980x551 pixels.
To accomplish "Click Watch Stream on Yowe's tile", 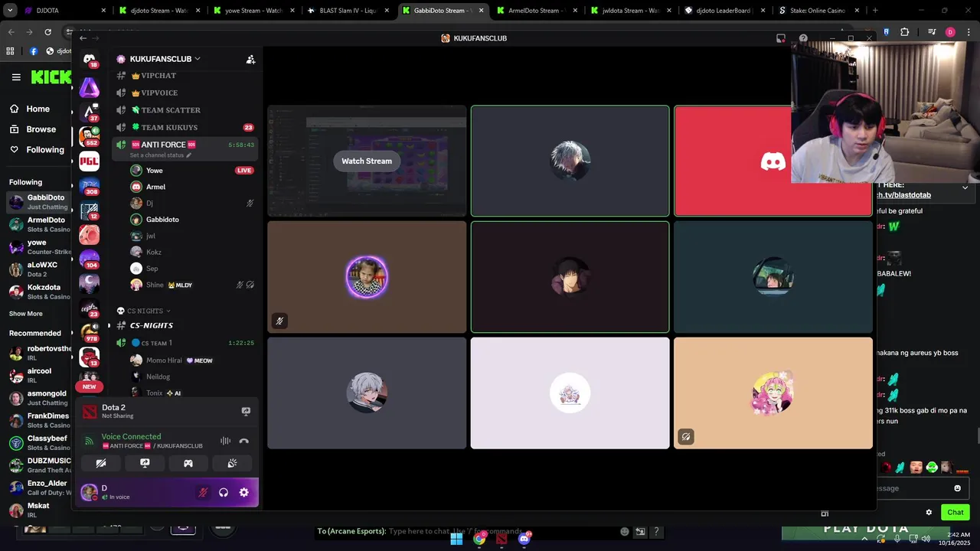I will click(x=367, y=161).
